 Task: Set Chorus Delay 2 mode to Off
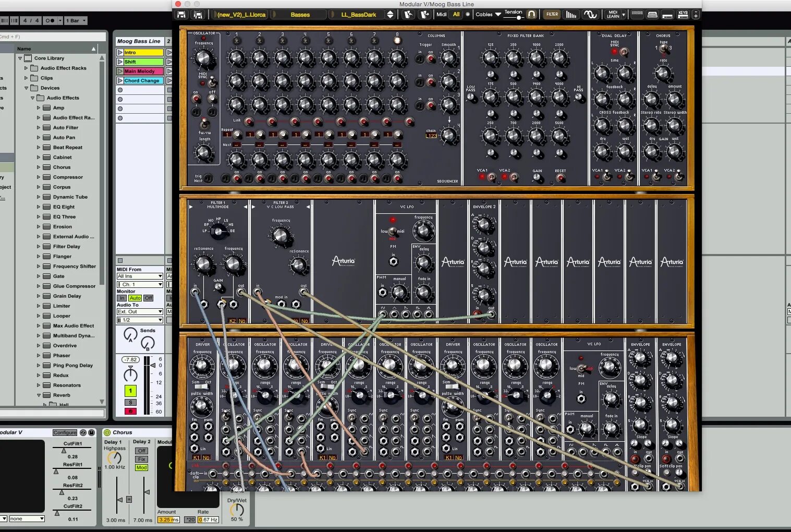point(141,451)
